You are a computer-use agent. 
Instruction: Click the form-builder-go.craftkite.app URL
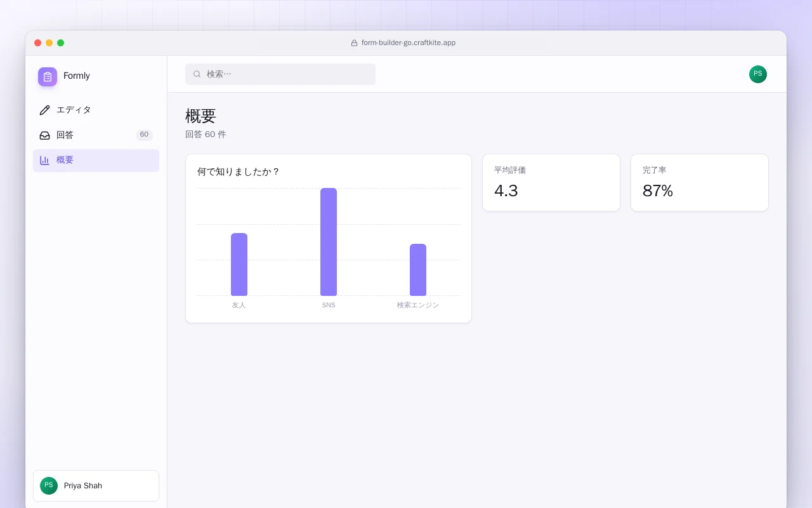pos(409,43)
